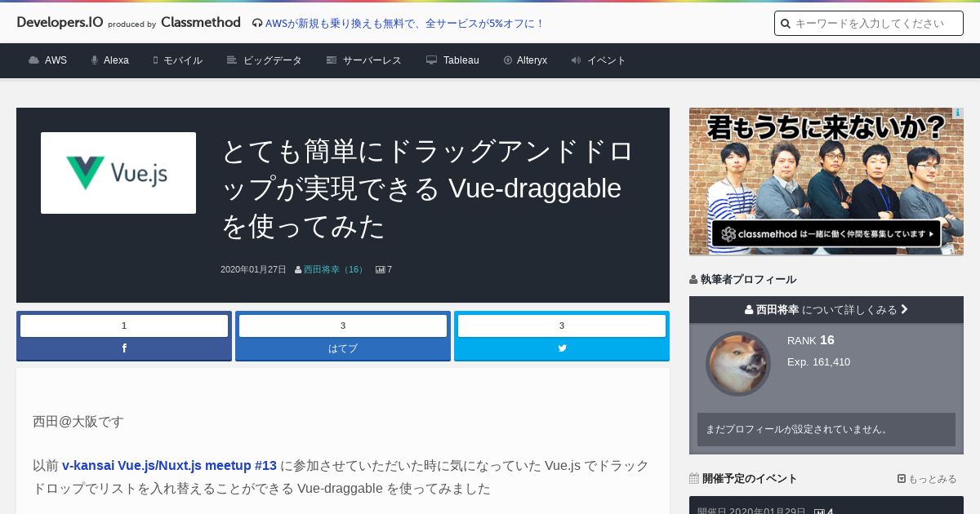This screenshot has height=514, width=980.
Task: Click the chart icon beside count 7
Action: click(380, 269)
